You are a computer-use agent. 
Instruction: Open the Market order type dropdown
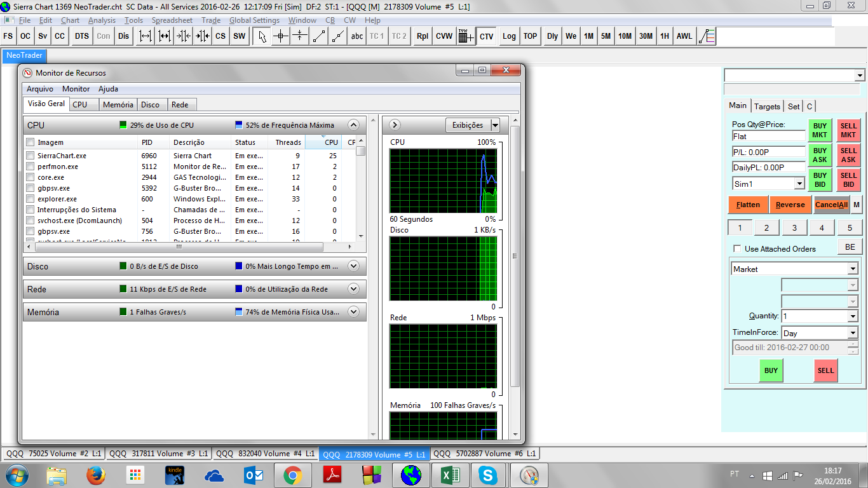[x=853, y=269]
